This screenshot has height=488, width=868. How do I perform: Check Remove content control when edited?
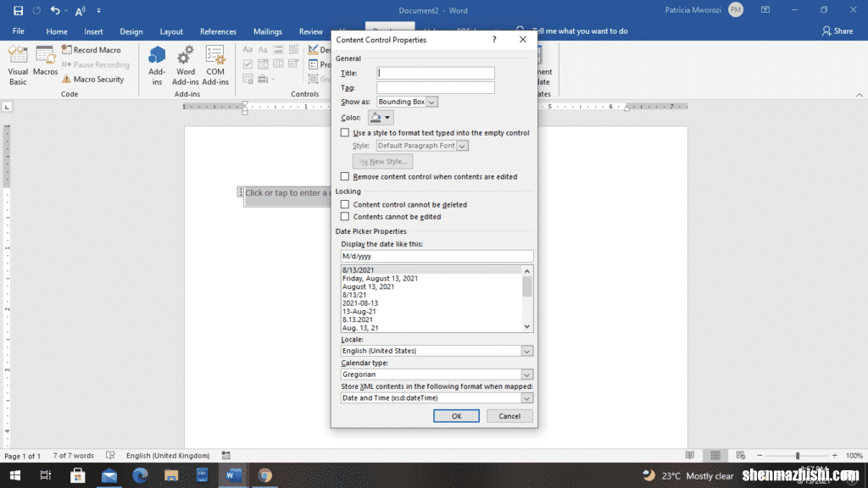pyautogui.click(x=345, y=176)
